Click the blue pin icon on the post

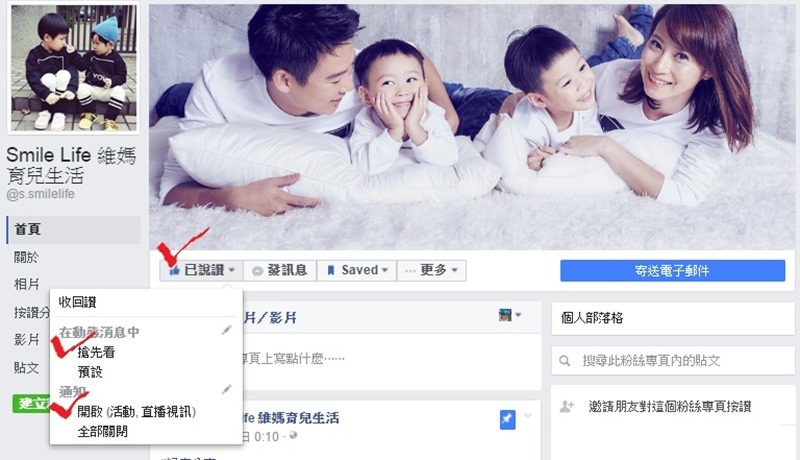507,420
